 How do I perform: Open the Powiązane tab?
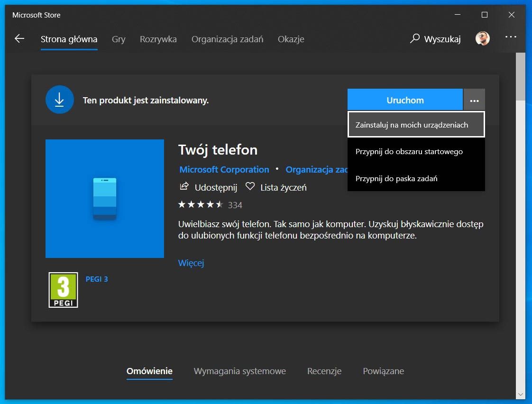coord(384,371)
